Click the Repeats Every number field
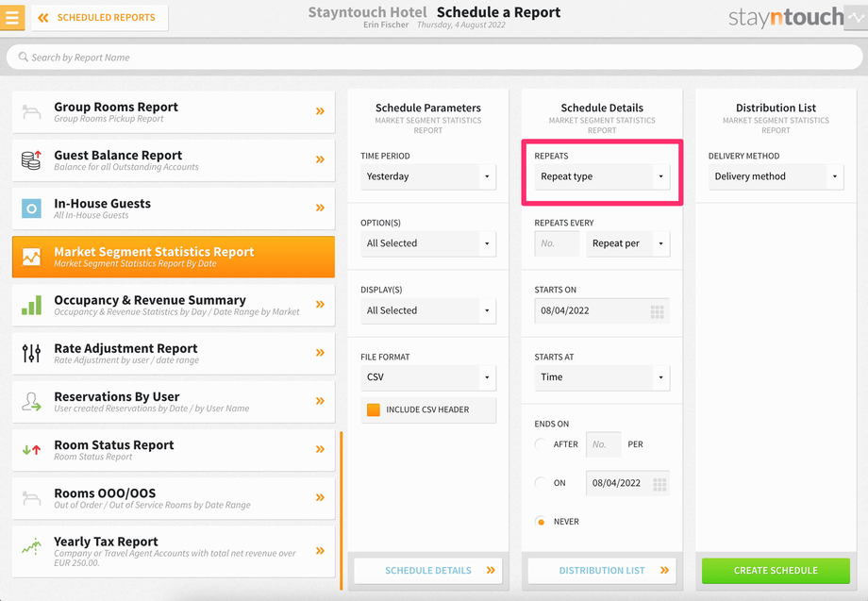The width and height of the screenshot is (868, 601). (557, 243)
